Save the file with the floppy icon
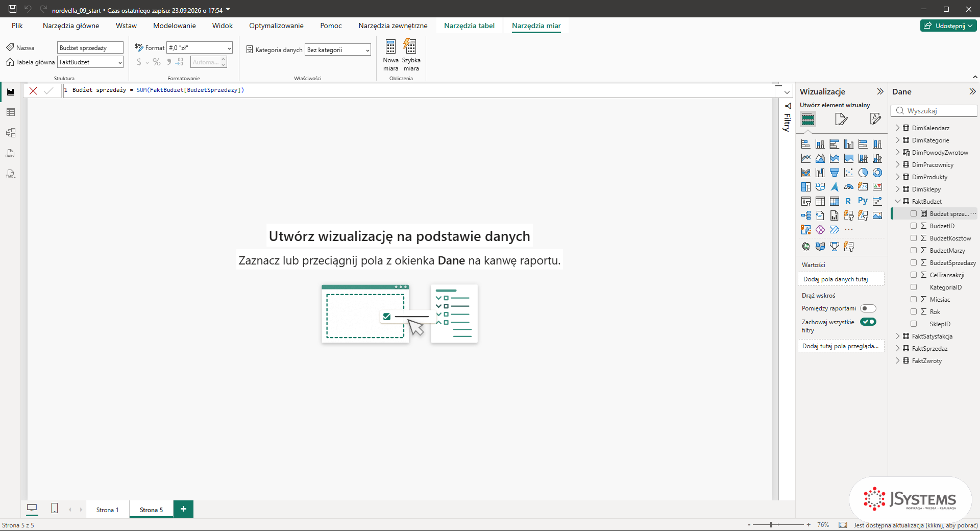The width and height of the screenshot is (980, 531). [x=12, y=9]
